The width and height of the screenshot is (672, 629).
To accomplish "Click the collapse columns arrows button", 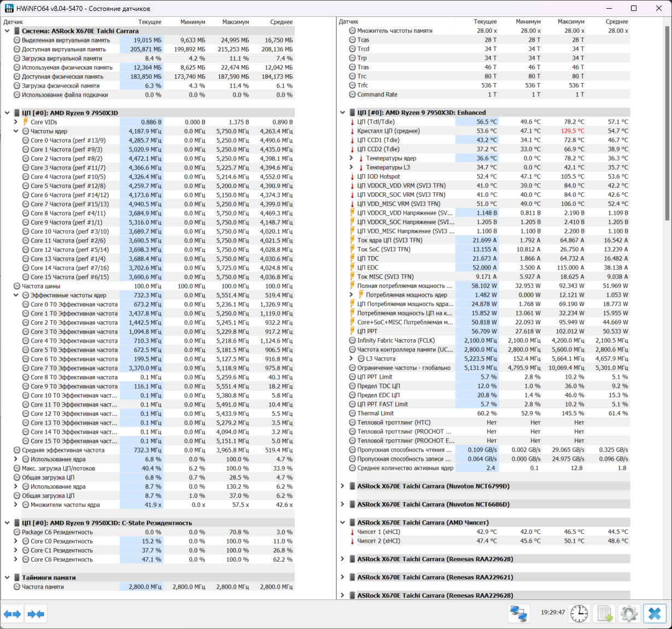I will coord(36,614).
